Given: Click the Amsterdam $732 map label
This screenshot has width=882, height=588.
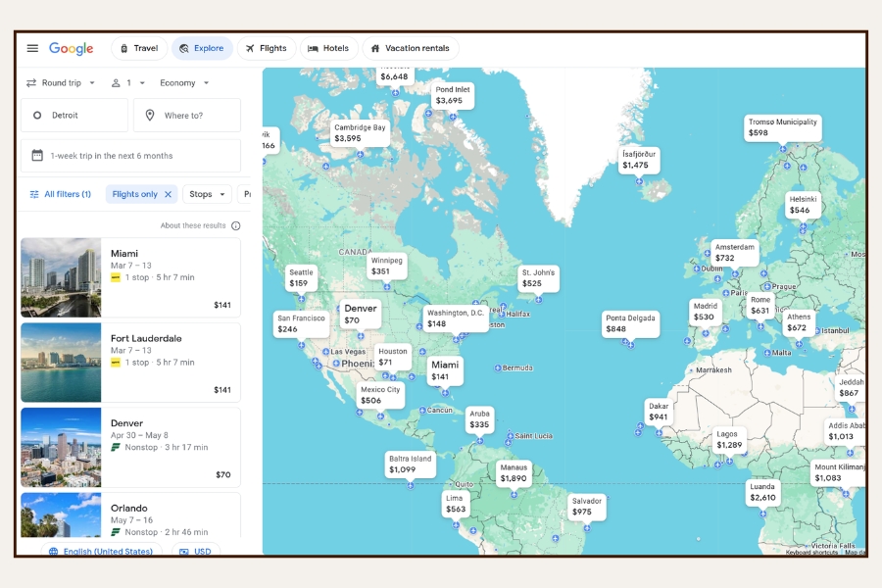Looking at the screenshot, I should [735, 253].
